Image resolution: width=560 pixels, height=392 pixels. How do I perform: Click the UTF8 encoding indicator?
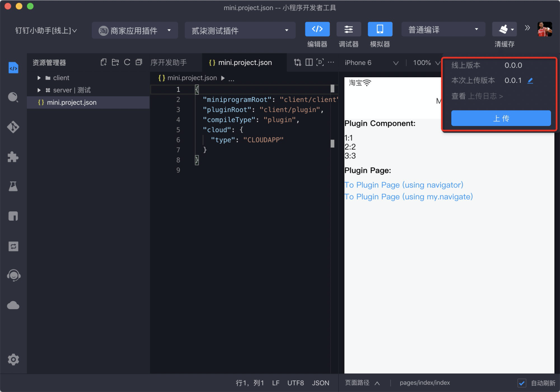click(296, 383)
